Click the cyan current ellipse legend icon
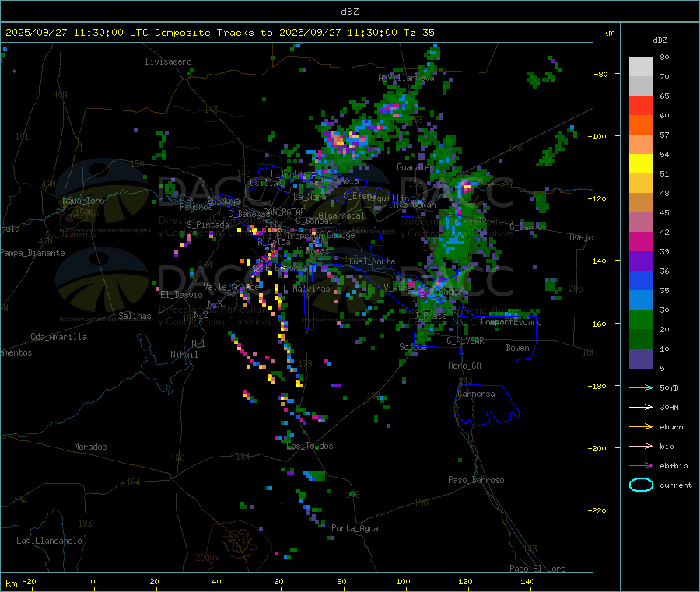700x592 pixels. tap(641, 485)
